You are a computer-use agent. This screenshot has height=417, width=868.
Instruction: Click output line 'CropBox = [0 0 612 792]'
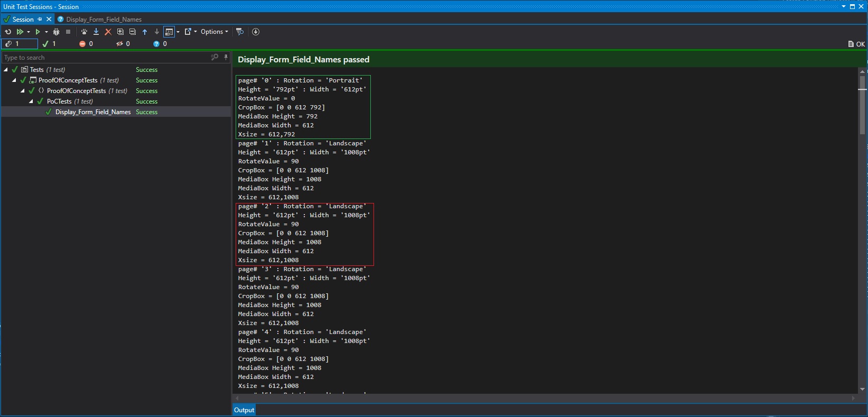coord(281,107)
